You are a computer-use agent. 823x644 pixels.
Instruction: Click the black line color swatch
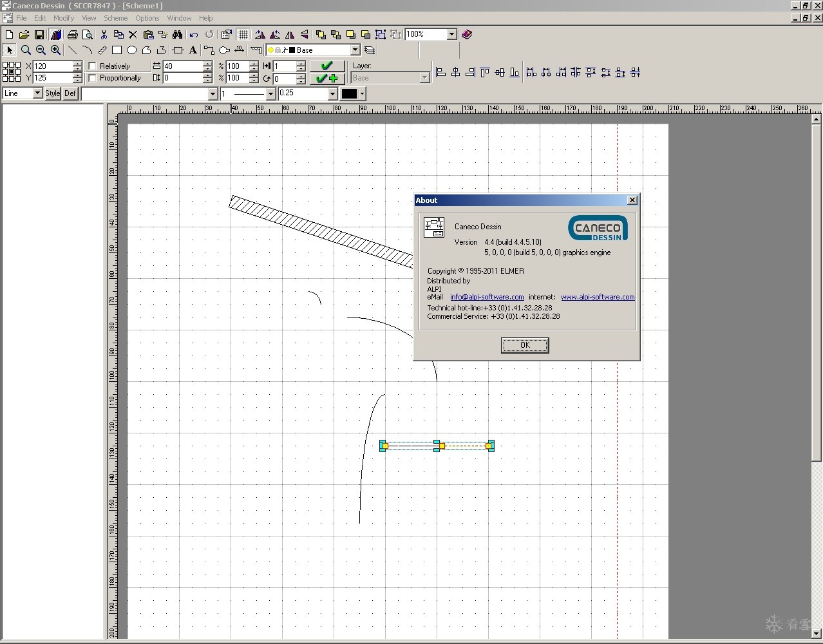pyautogui.click(x=349, y=94)
